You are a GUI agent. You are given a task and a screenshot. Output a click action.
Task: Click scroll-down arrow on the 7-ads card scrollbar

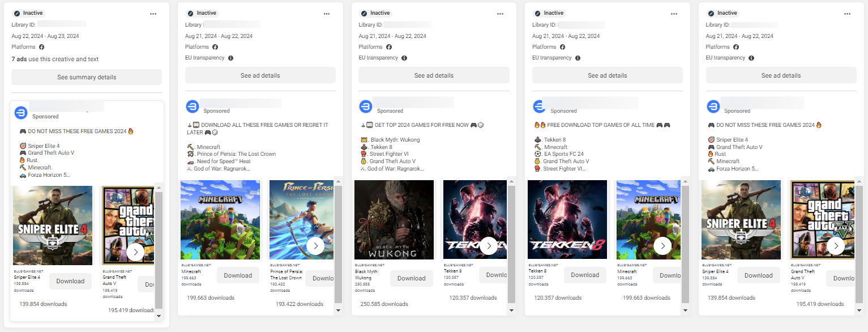(159, 316)
